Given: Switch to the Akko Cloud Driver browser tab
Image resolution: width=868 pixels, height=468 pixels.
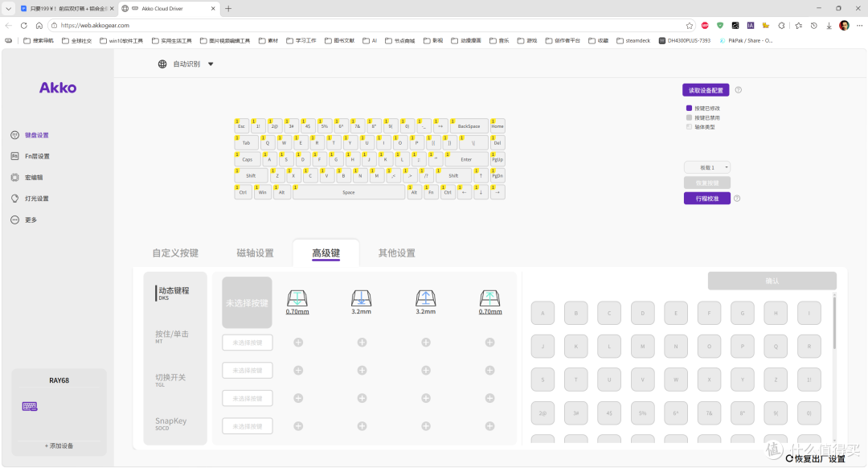Looking at the screenshot, I should [168, 8].
